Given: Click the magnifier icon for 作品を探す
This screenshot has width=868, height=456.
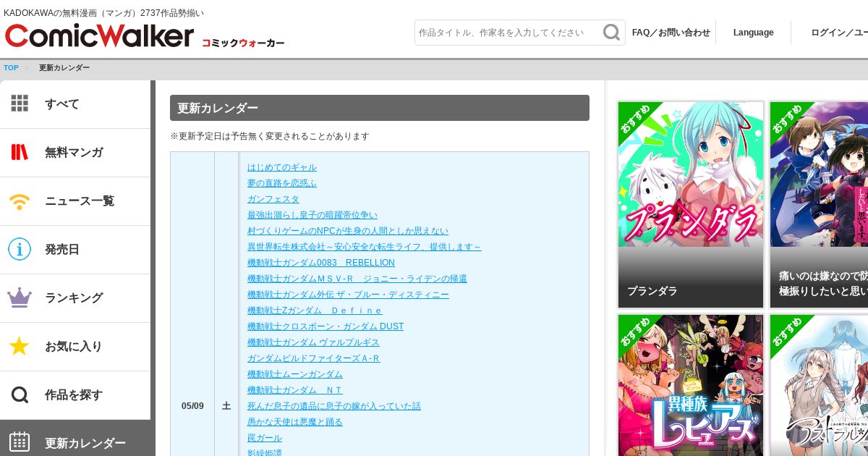Looking at the screenshot, I should point(20,394).
